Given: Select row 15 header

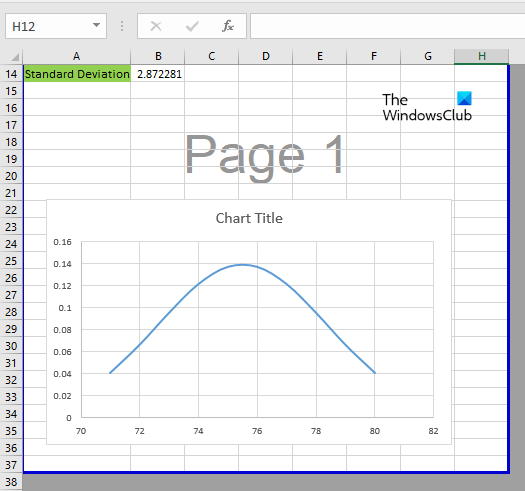Looking at the screenshot, I should (11, 91).
